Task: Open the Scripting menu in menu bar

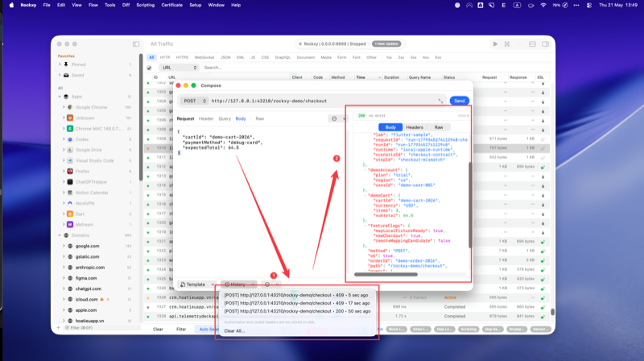Action: pos(146,6)
